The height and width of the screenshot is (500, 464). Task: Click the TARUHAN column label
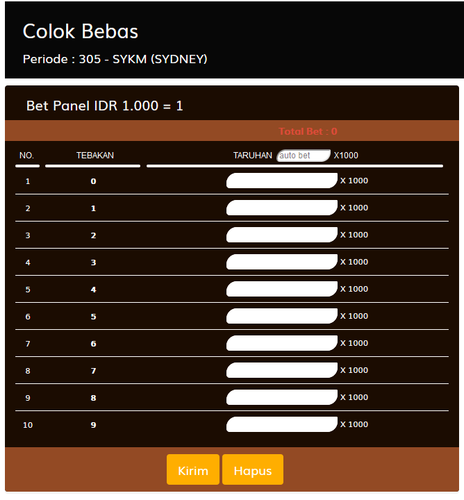coord(253,155)
